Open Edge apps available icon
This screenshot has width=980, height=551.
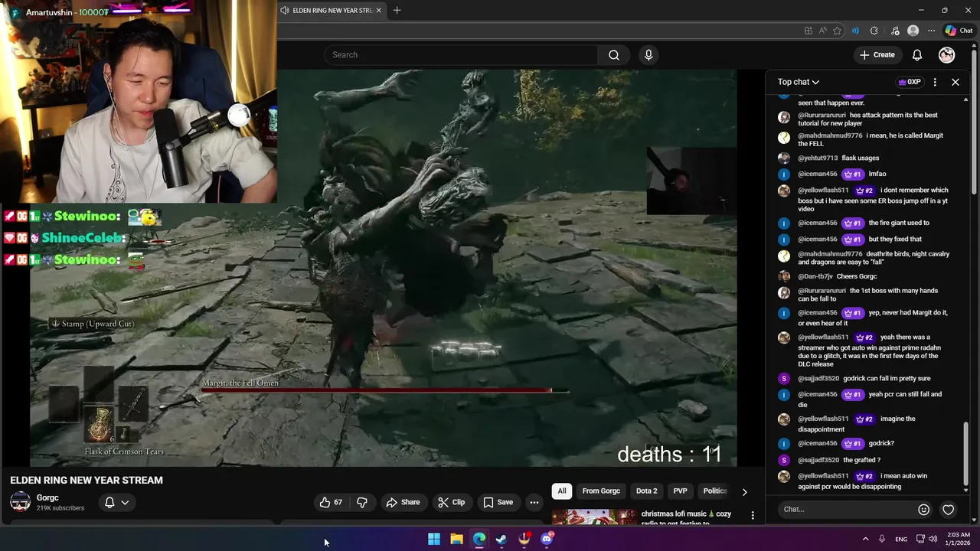[x=808, y=31]
